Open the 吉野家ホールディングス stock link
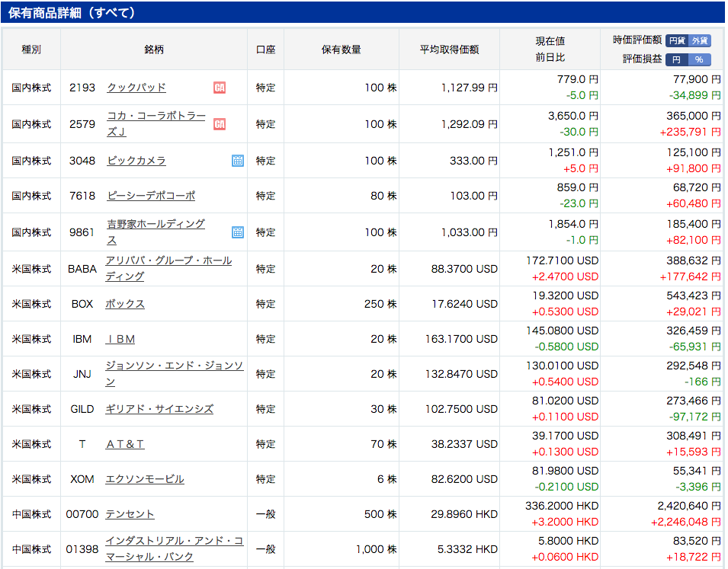 (x=156, y=232)
